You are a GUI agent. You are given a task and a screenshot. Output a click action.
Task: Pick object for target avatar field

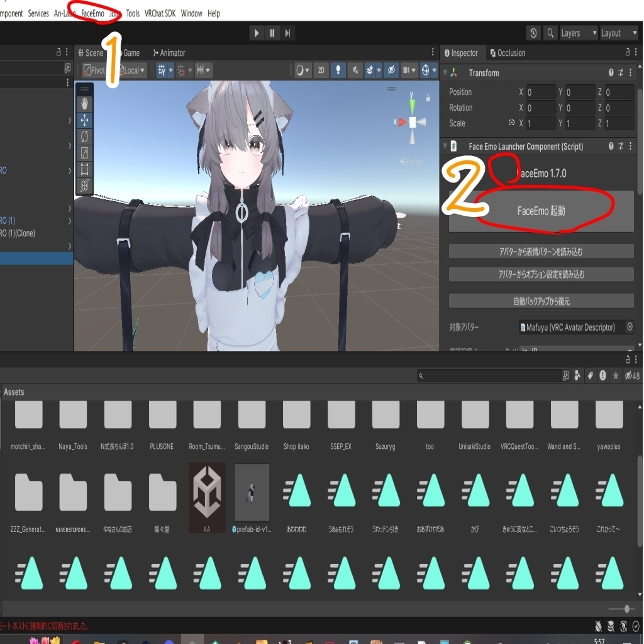pyautogui.click(x=630, y=327)
